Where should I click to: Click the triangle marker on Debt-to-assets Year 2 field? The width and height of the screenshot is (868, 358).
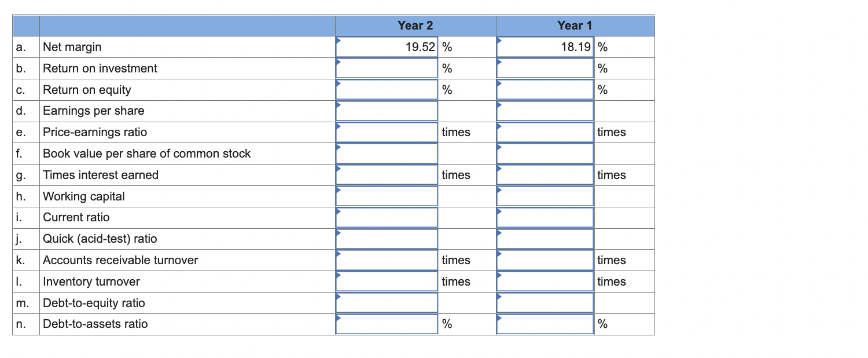coord(339,319)
